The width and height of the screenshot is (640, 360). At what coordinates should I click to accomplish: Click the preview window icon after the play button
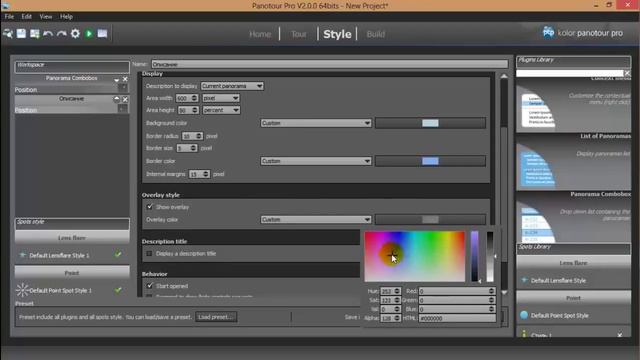point(102,33)
